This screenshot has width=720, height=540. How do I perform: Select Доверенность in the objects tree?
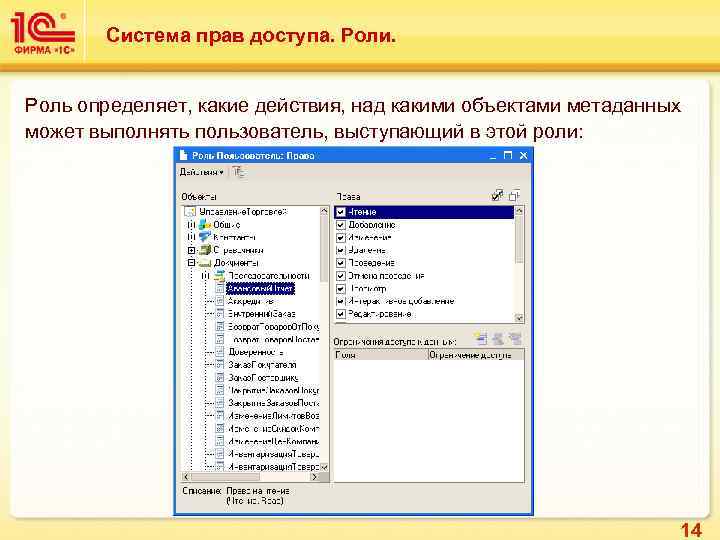[x=255, y=352]
